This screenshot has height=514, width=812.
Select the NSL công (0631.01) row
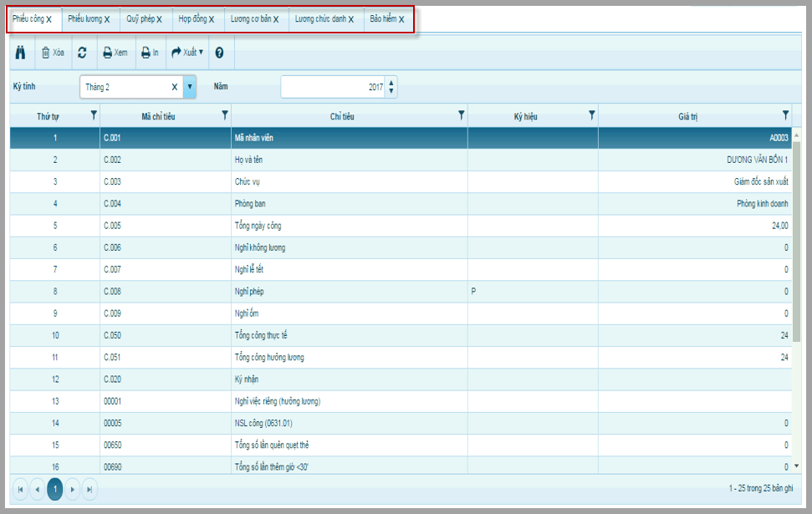[x=401, y=423]
